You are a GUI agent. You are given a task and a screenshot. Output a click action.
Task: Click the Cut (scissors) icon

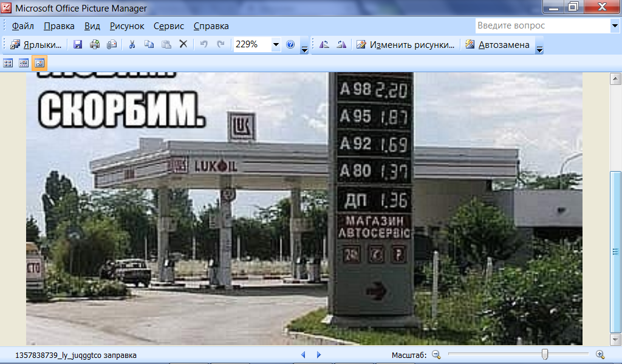[x=131, y=44]
